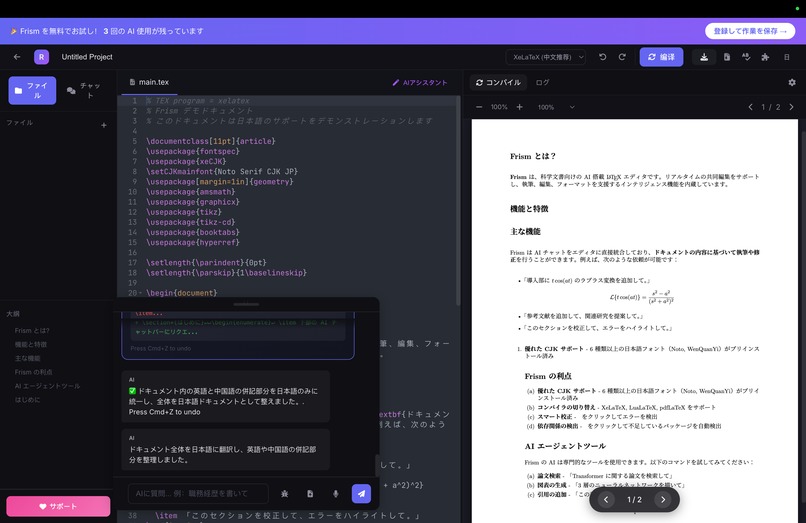This screenshot has width=806, height=523.
Task: Start voice input with microphone icon
Action: point(336,494)
